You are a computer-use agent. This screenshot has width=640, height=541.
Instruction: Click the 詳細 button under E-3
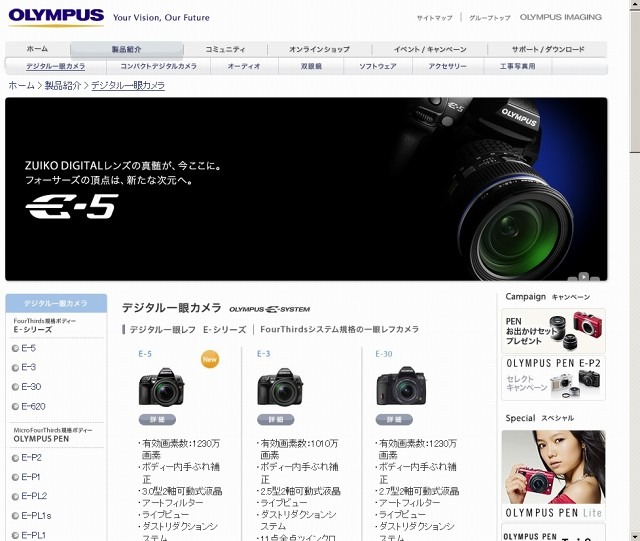coord(276,420)
